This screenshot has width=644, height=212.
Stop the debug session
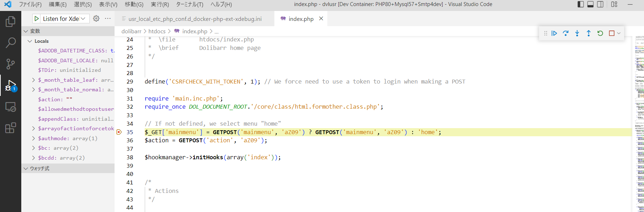(612, 33)
